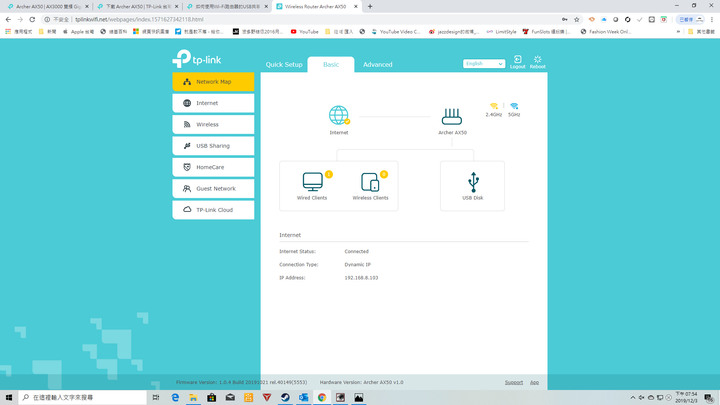
Task: Click the taskbar clock and date
Action: pos(686,398)
